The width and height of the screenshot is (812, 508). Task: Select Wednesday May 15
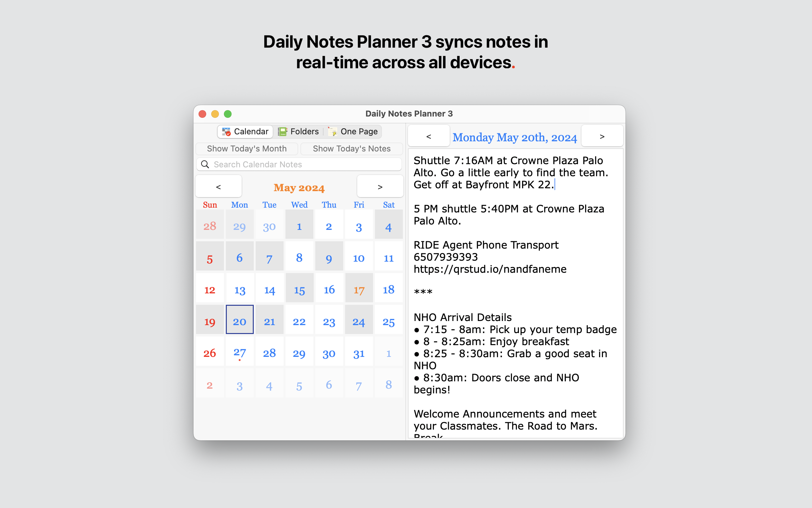(299, 288)
